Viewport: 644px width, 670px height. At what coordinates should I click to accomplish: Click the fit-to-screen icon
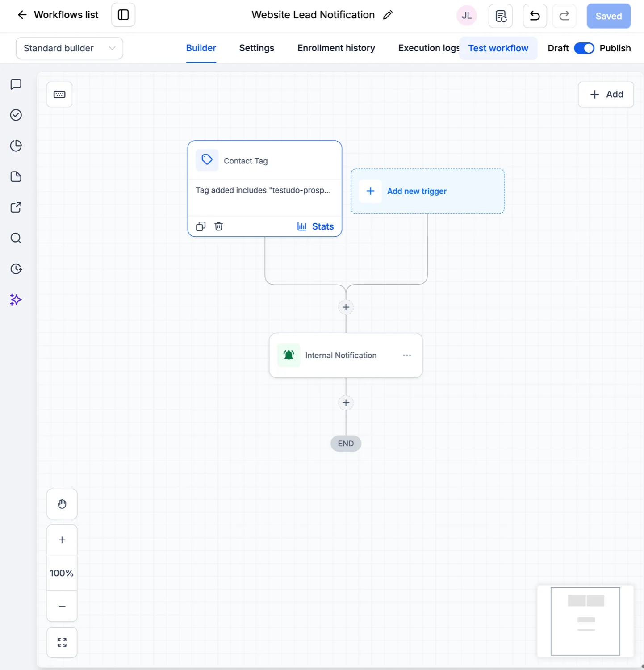[x=62, y=642]
